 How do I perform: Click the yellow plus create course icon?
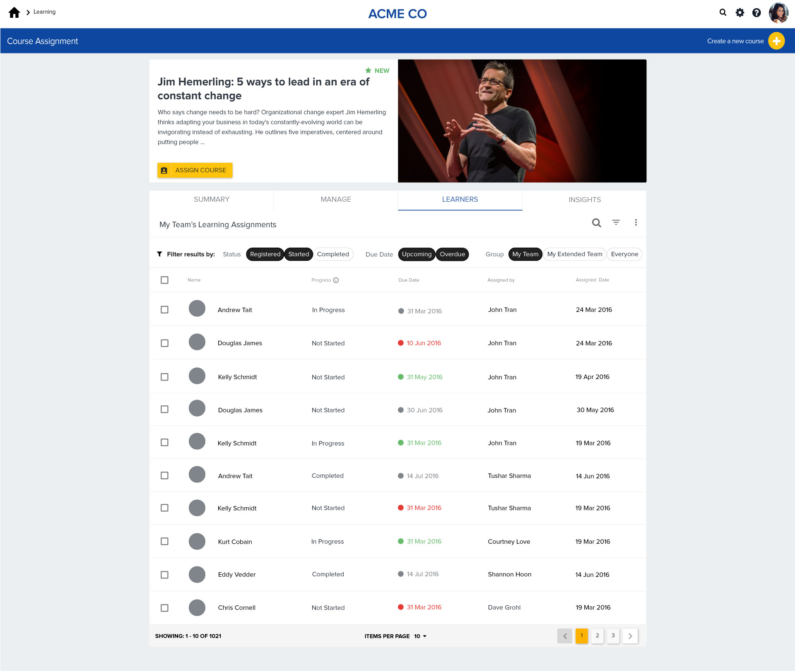tap(776, 41)
